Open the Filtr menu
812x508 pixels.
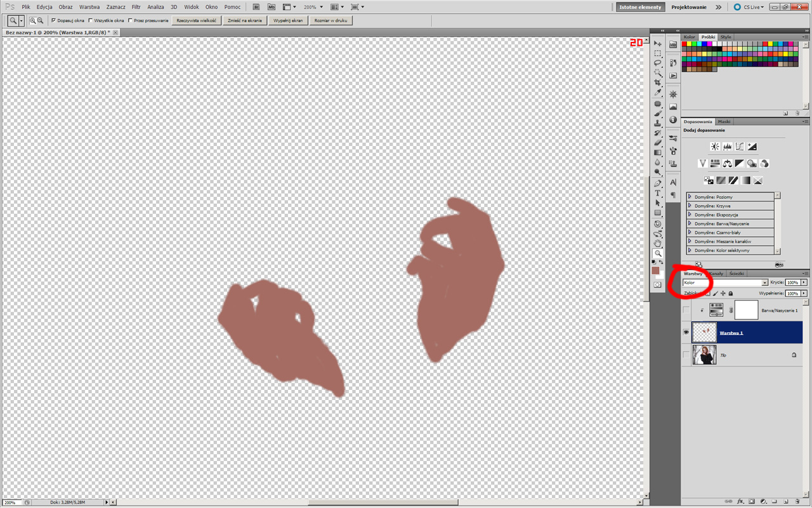pos(136,7)
